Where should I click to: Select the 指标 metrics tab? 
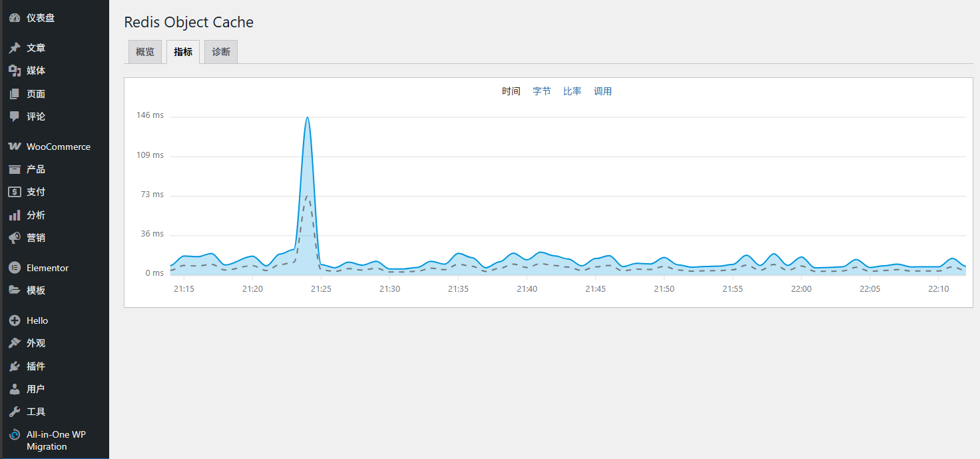[183, 52]
